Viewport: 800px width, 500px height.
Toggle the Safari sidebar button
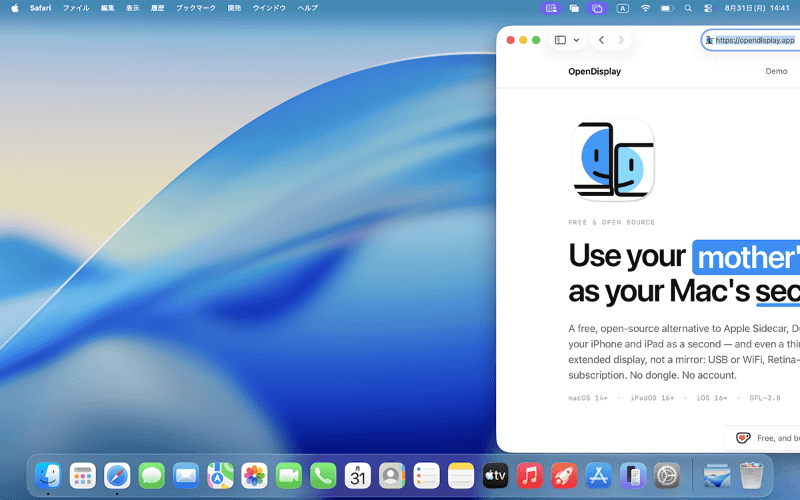click(x=560, y=40)
